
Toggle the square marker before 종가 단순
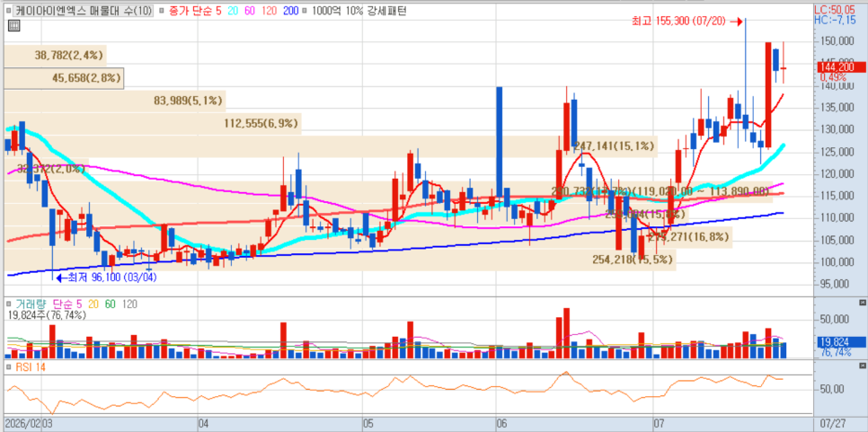(x=161, y=10)
